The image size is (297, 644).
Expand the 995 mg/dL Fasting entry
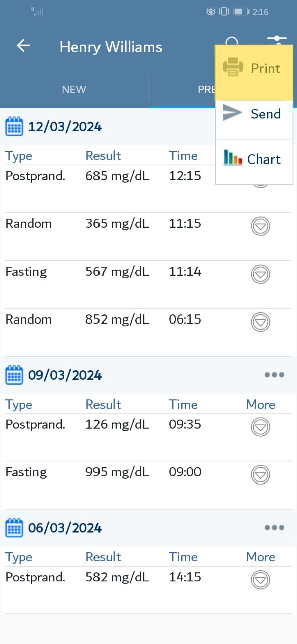(x=260, y=475)
